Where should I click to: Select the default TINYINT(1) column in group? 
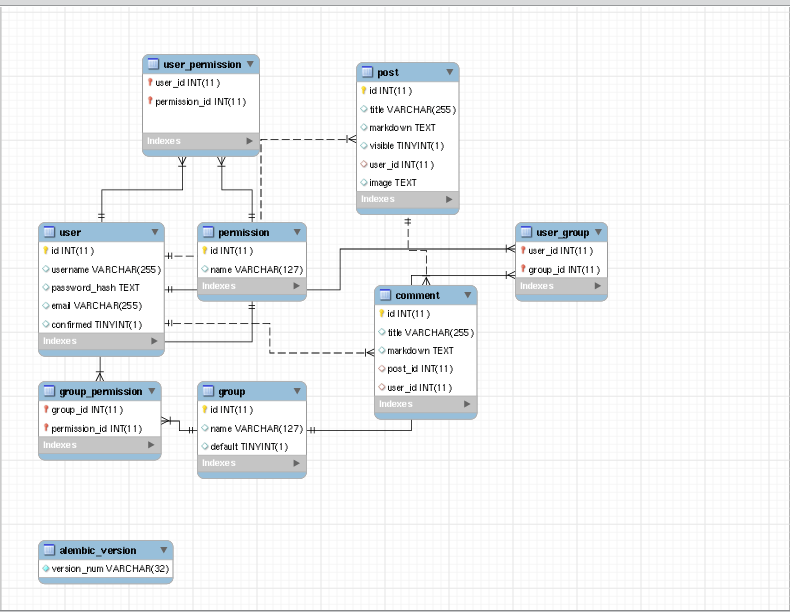point(248,446)
